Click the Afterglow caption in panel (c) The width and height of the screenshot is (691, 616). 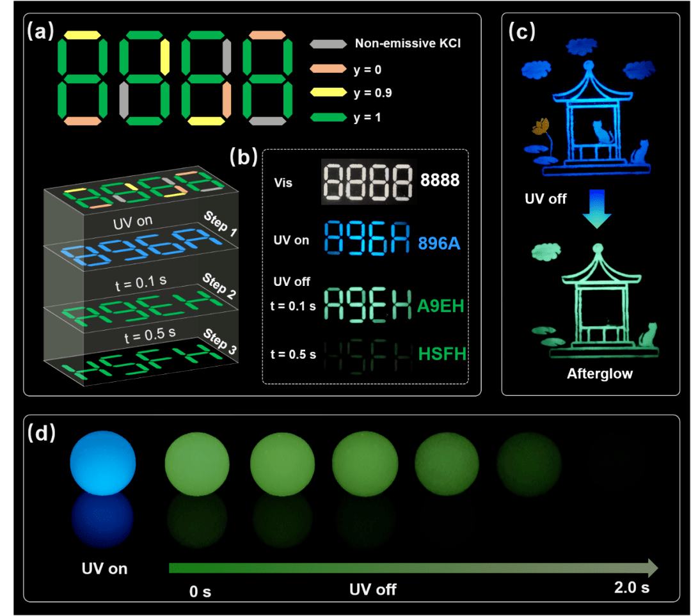click(600, 374)
